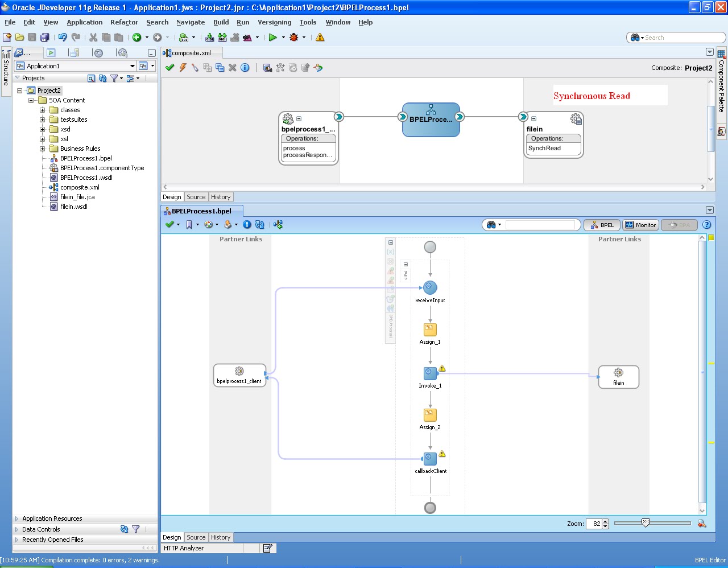Image resolution: width=728 pixels, height=568 pixels.
Task: Open the Run button dropdown arrow
Action: [283, 37]
